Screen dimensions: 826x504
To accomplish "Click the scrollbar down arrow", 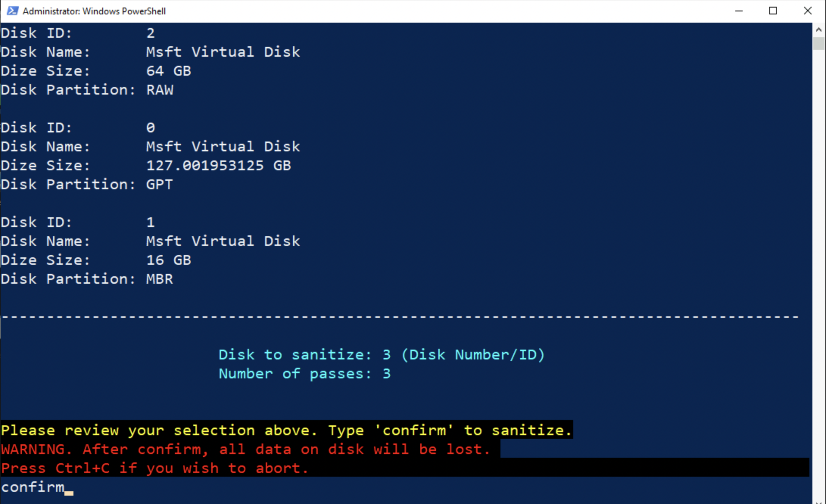I will click(x=819, y=501).
